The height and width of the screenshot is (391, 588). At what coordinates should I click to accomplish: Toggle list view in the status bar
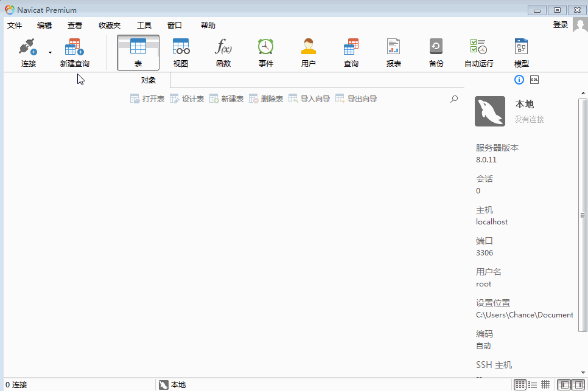click(x=532, y=384)
